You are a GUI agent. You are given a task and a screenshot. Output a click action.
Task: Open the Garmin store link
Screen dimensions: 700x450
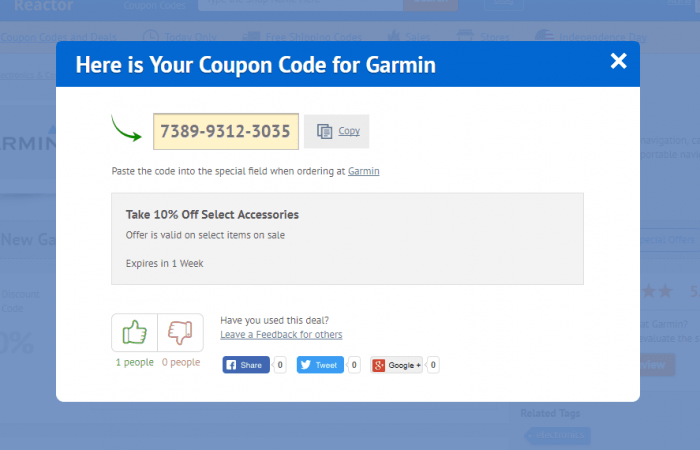pyautogui.click(x=363, y=171)
